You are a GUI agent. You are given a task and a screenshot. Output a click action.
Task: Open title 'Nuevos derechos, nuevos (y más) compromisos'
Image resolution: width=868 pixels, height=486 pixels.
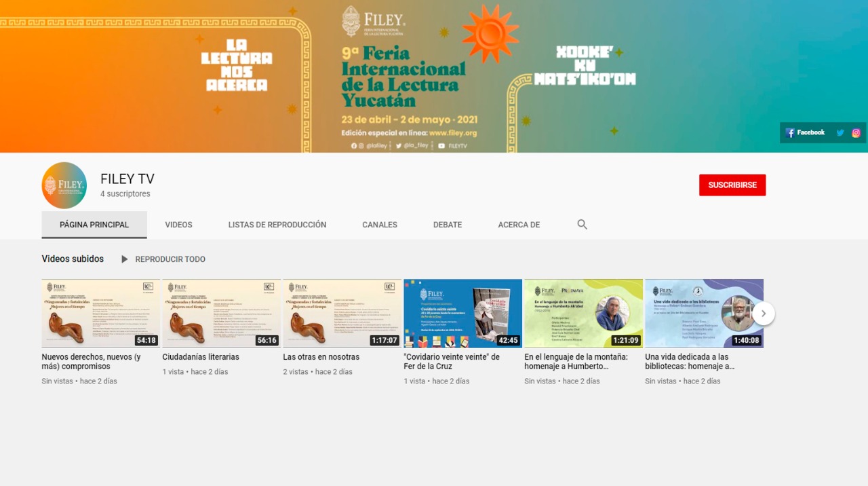point(91,362)
